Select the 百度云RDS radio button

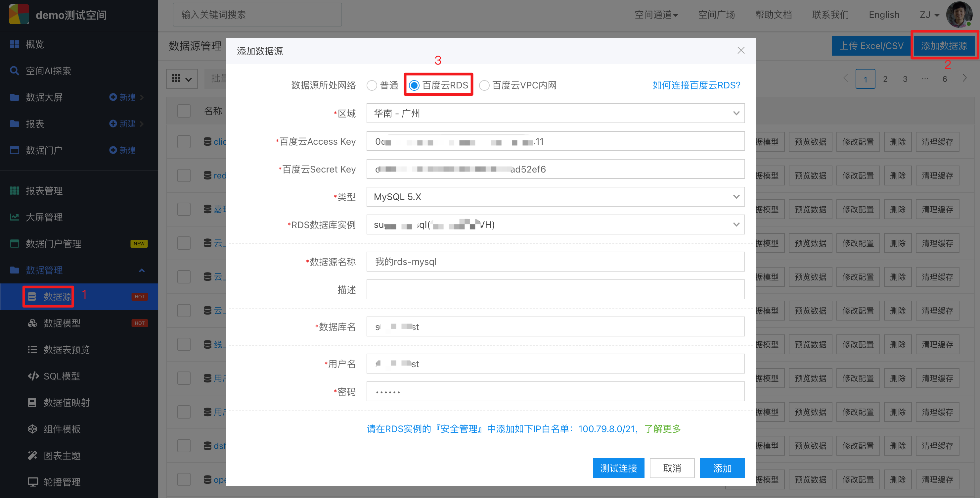(414, 85)
